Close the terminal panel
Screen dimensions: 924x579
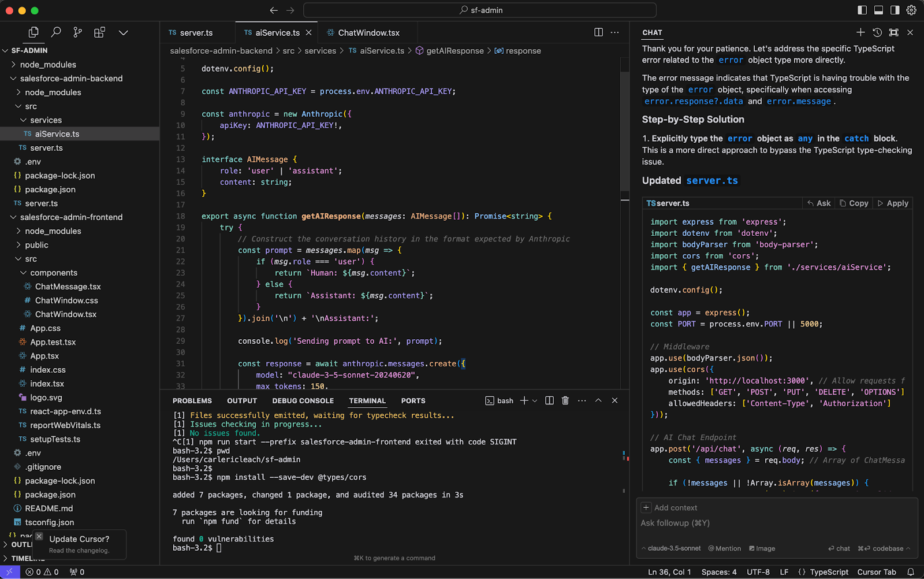click(x=614, y=400)
